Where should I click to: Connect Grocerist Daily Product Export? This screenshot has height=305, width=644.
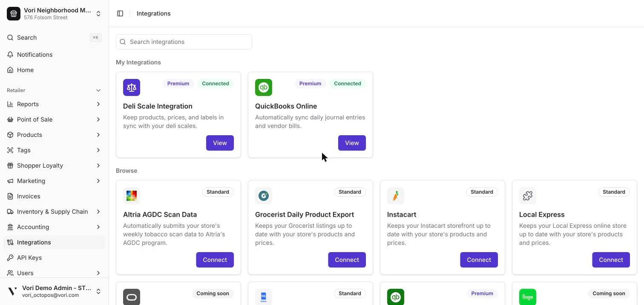click(347, 260)
